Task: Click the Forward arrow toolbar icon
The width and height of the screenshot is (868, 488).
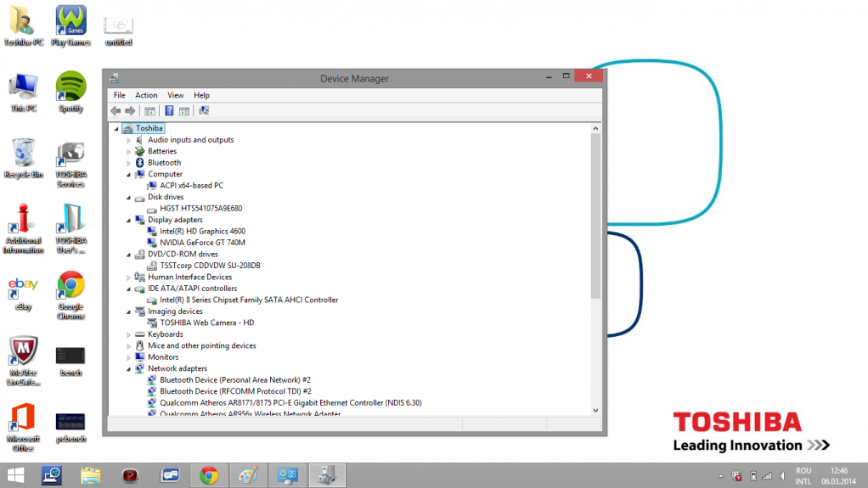Action: pos(130,110)
